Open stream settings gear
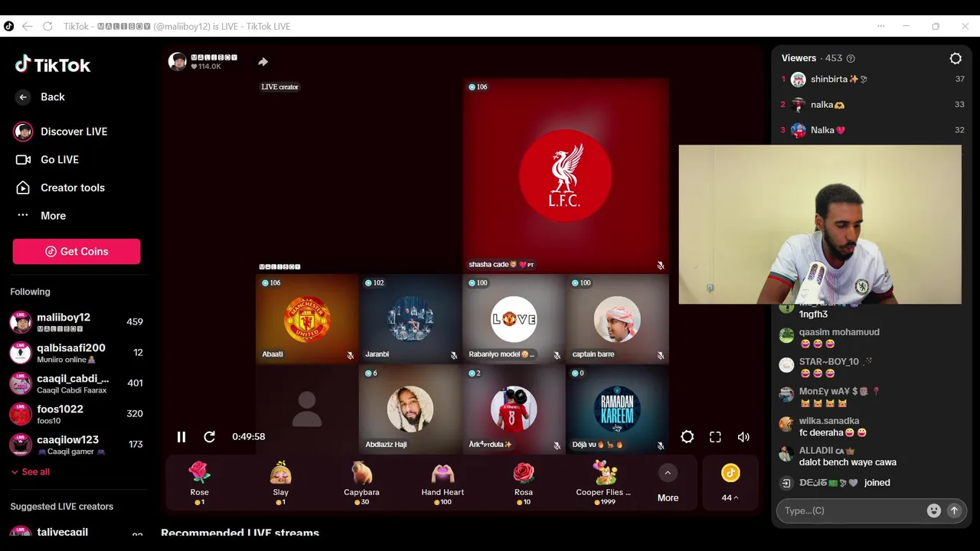This screenshot has width=980, height=551. click(x=688, y=437)
